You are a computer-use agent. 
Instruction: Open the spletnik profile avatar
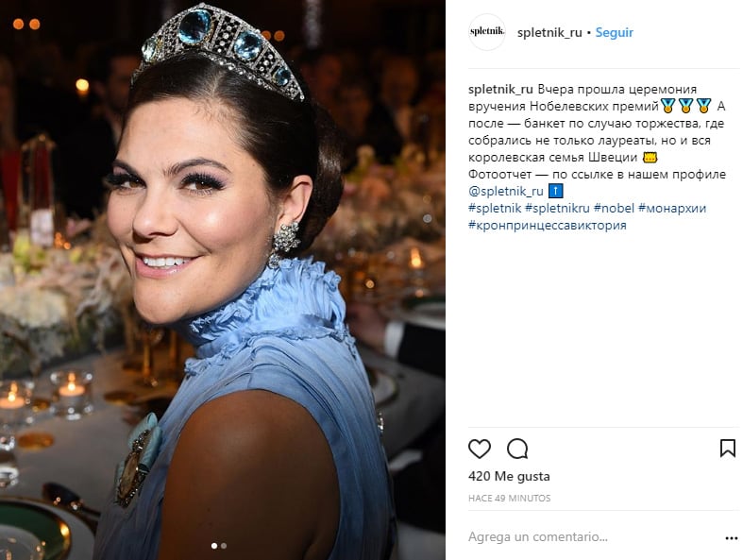pyautogui.click(x=486, y=32)
